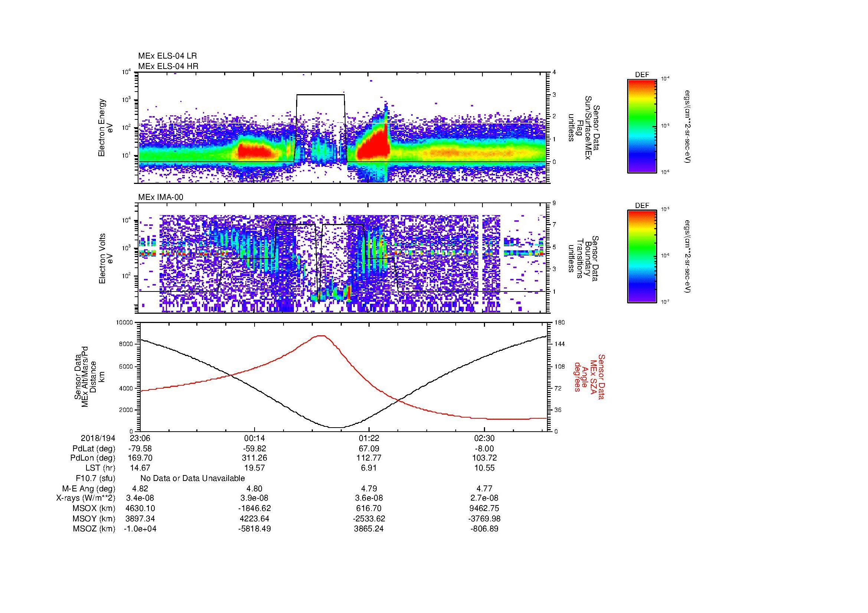The width and height of the screenshot is (868, 613).
Task: Click the MSOX value -1846.62
Action: pyautogui.click(x=255, y=508)
